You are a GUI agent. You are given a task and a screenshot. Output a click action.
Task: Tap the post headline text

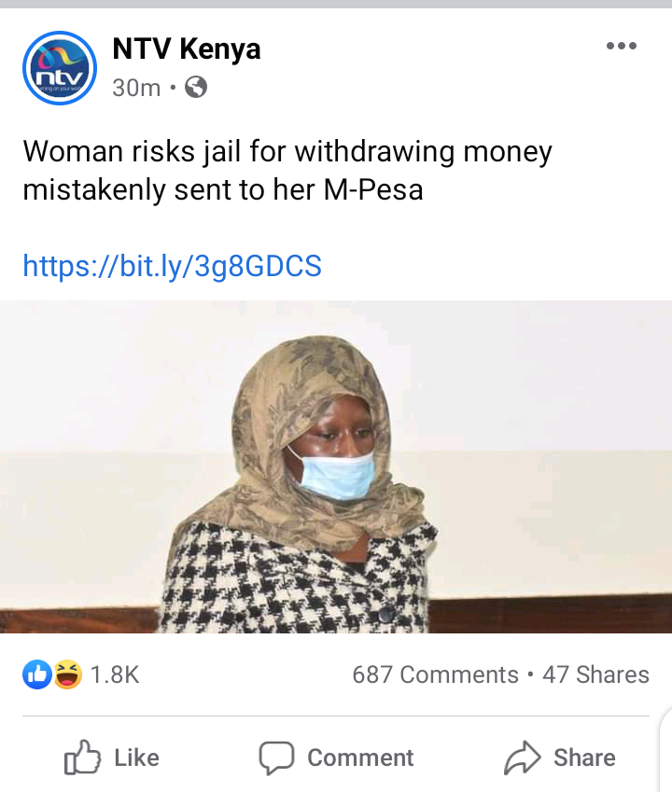click(287, 170)
